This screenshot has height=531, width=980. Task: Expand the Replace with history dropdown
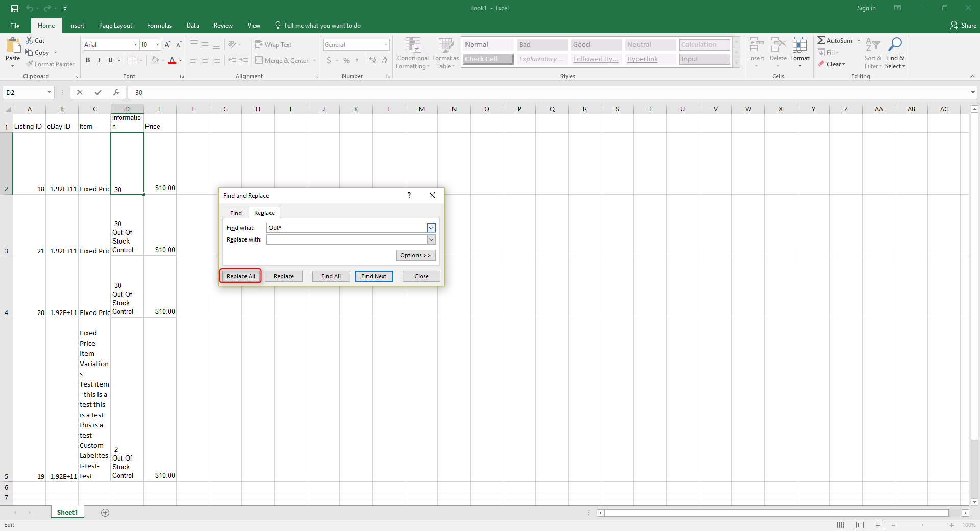point(431,239)
